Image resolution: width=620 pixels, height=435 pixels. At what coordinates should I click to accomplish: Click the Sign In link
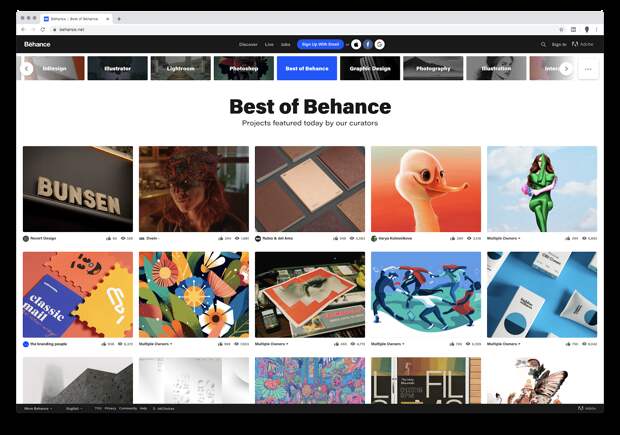coord(559,44)
